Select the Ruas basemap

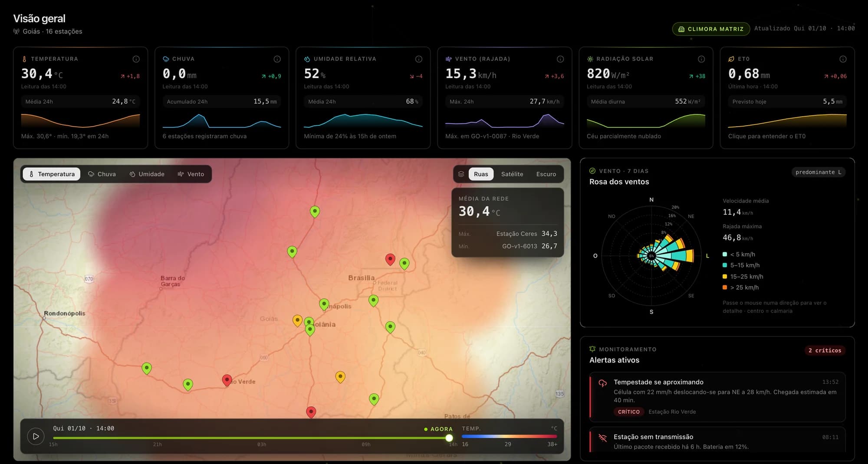[x=481, y=174]
